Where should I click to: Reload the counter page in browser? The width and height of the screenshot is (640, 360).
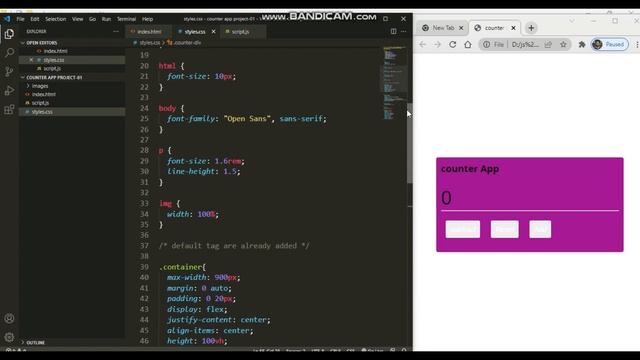[453, 44]
